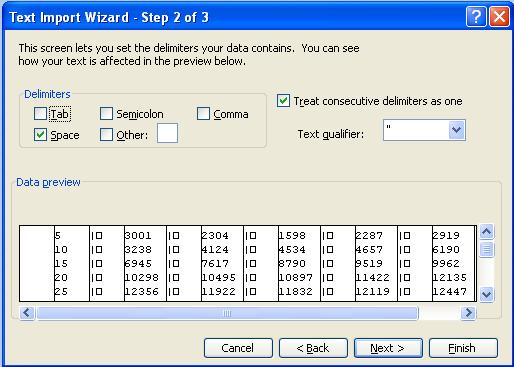
Task: Click the Next > button
Action: (388, 348)
